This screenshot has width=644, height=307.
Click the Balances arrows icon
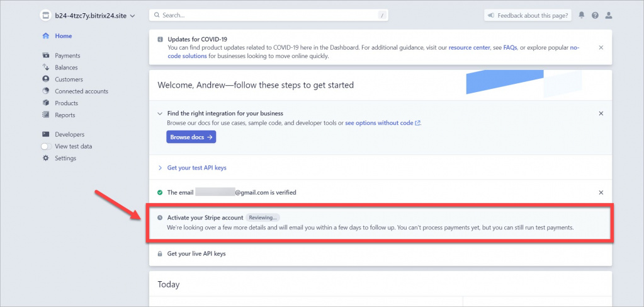[46, 67]
